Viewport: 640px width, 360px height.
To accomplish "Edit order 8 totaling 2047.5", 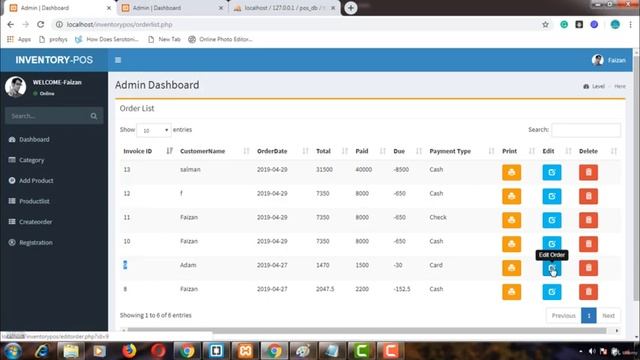I will [x=551, y=292].
